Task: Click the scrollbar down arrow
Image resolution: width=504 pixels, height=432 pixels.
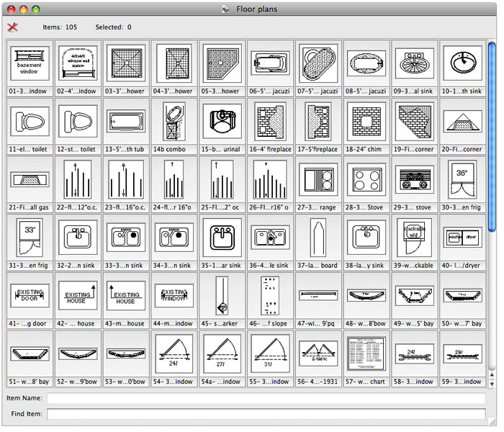Action: pos(492,384)
